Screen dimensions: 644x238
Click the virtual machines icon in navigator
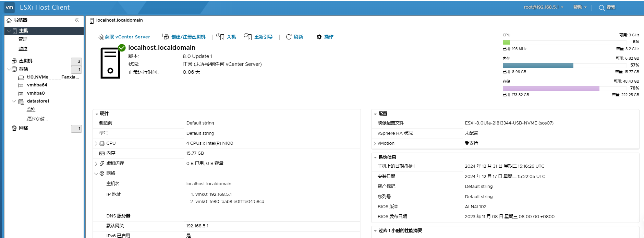(x=14, y=61)
